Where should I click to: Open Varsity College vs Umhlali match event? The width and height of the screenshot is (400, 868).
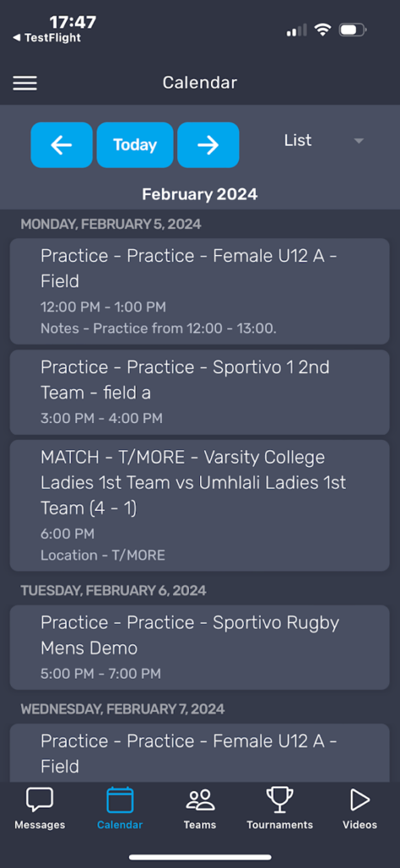(x=200, y=505)
